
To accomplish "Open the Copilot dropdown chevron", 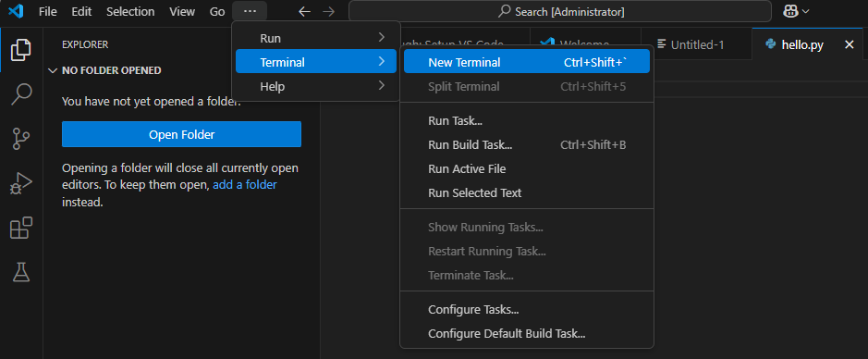I will coord(805,11).
